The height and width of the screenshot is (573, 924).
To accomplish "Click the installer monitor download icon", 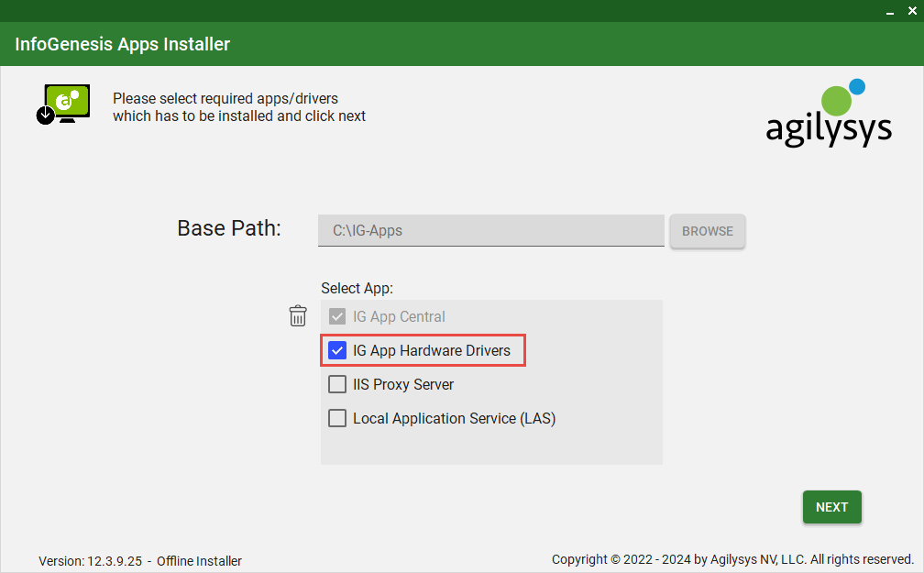I will pos(63,104).
